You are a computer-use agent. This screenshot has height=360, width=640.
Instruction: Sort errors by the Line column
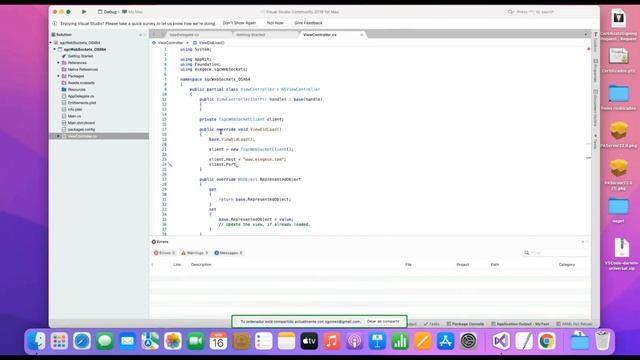coord(177,265)
